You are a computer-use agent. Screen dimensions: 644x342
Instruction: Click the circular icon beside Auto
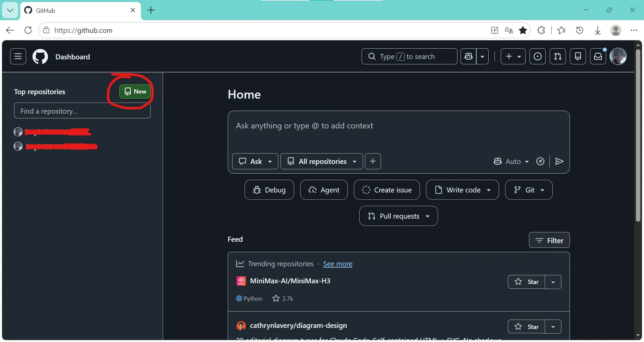click(540, 161)
